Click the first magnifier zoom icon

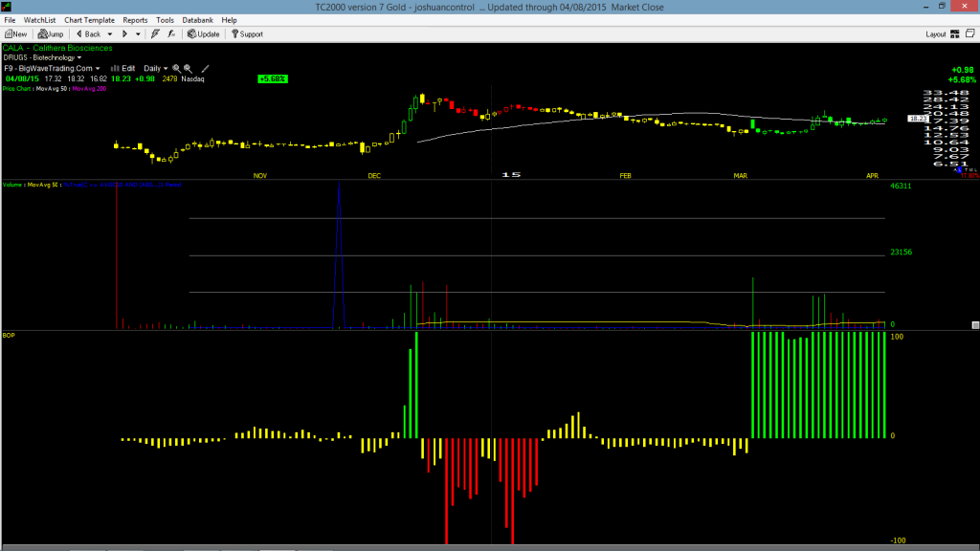point(177,68)
